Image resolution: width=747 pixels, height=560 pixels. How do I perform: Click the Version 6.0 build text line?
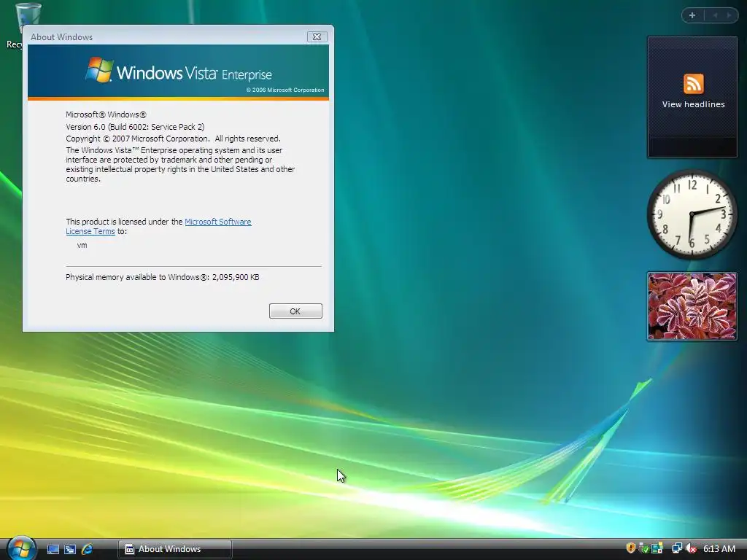point(135,127)
